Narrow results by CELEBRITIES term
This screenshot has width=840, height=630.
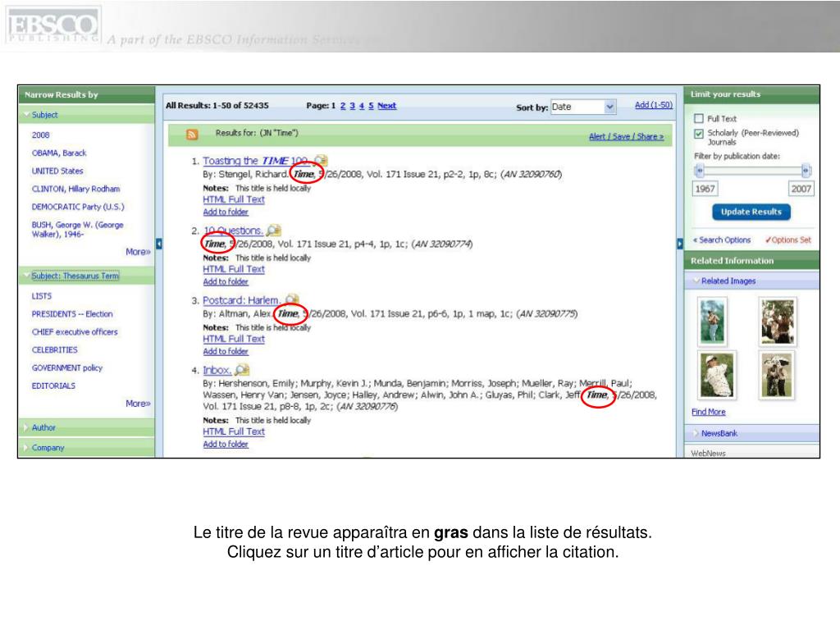pos(55,349)
